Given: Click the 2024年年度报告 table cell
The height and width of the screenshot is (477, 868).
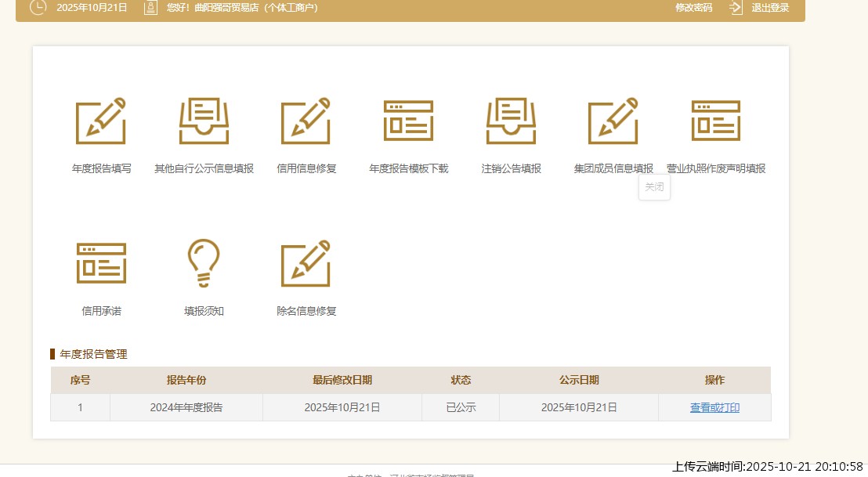Looking at the screenshot, I should pyautogui.click(x=186, y=407).
